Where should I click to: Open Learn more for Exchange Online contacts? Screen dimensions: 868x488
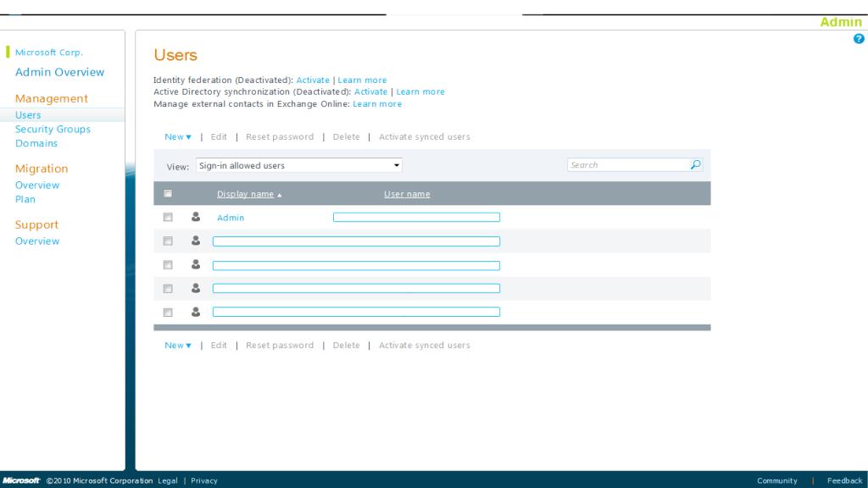377,104
